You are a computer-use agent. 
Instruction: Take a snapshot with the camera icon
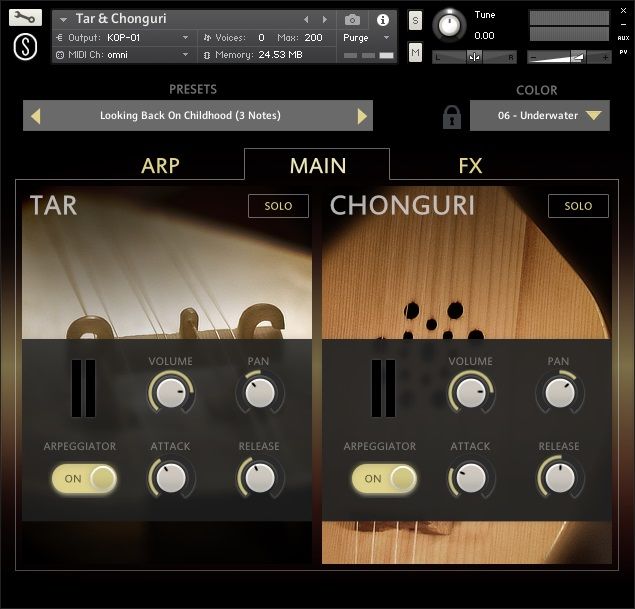pos(352,19)
